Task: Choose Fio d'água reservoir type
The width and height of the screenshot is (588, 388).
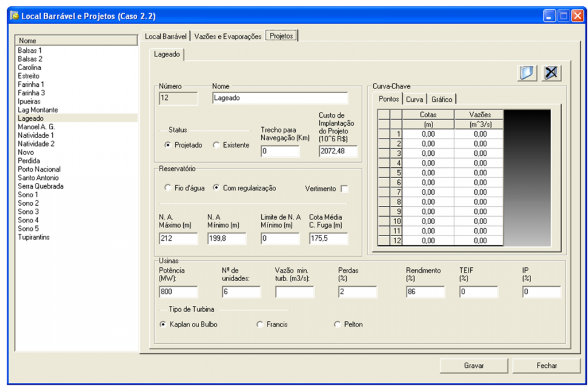Action: [168, 188]
